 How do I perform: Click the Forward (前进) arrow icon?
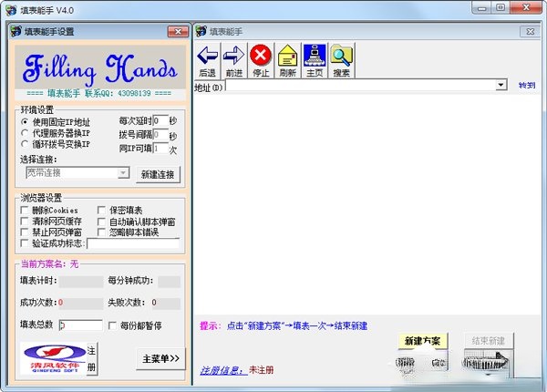[x=234, y=60]
